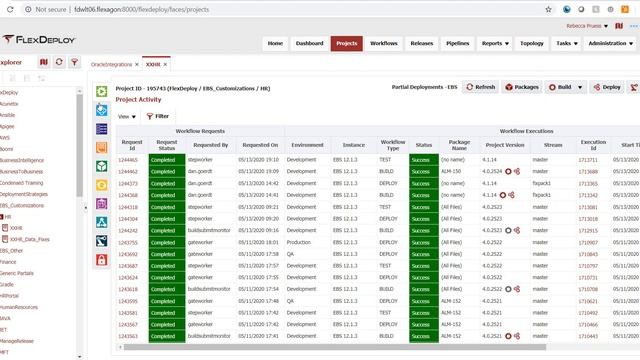Select EBS_Customizations folder in explorer
The height and width of the screenshot is (360, 640).
(x=22, y=205)
